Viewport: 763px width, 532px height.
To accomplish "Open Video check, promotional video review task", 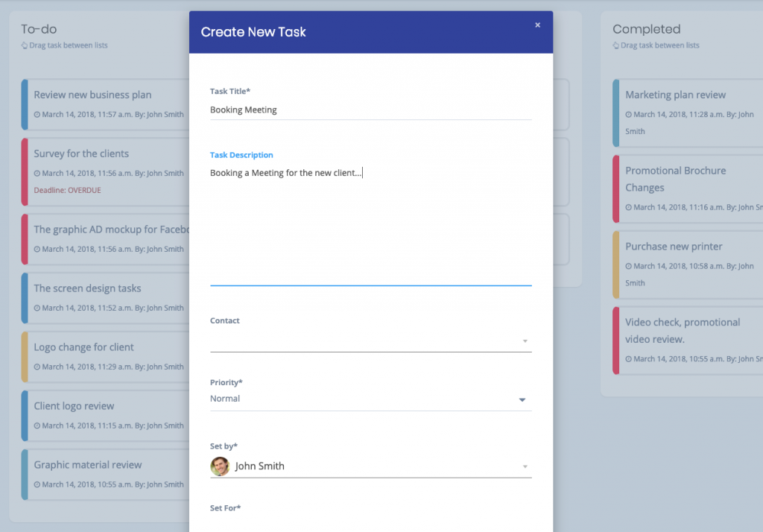I will [x=683, y=330].
